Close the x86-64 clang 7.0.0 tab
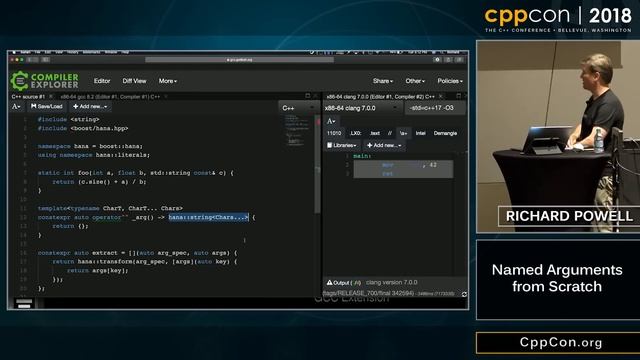The image size is (640, 360). pos(440,96)
